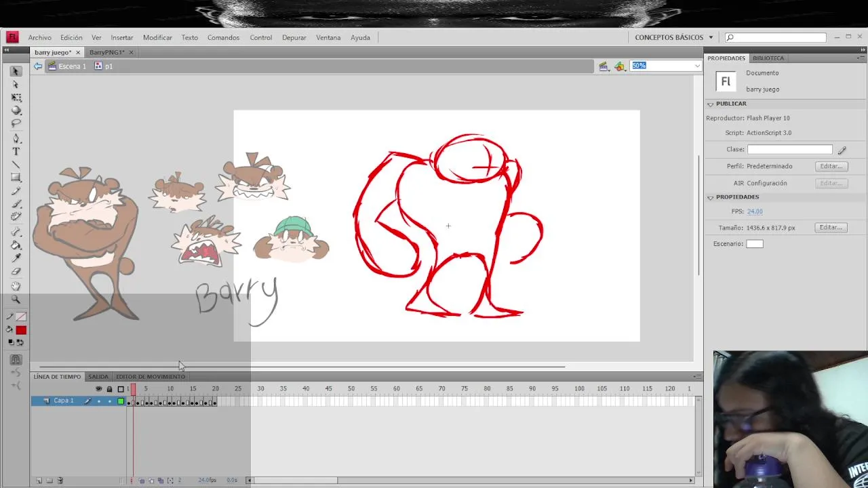
Task: Click the new folder icon in timeline
Action: pos(49,481)
